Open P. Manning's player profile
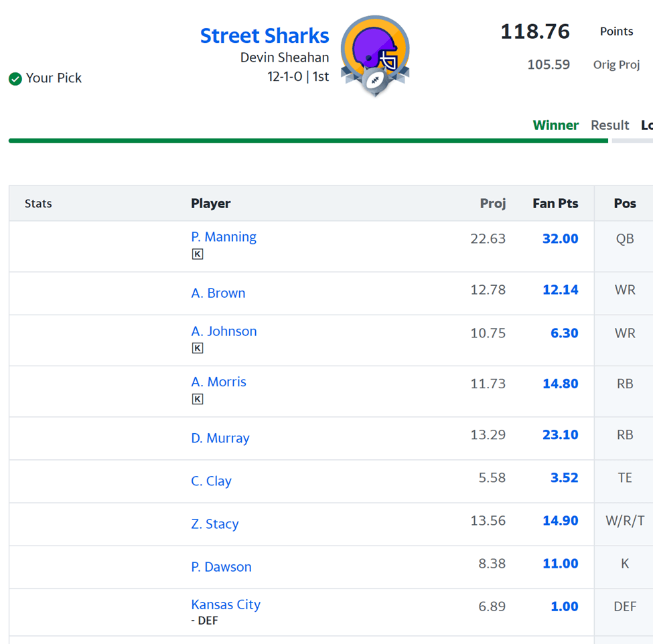The height and width of the screenshot is (644, 653). [224, 237]
